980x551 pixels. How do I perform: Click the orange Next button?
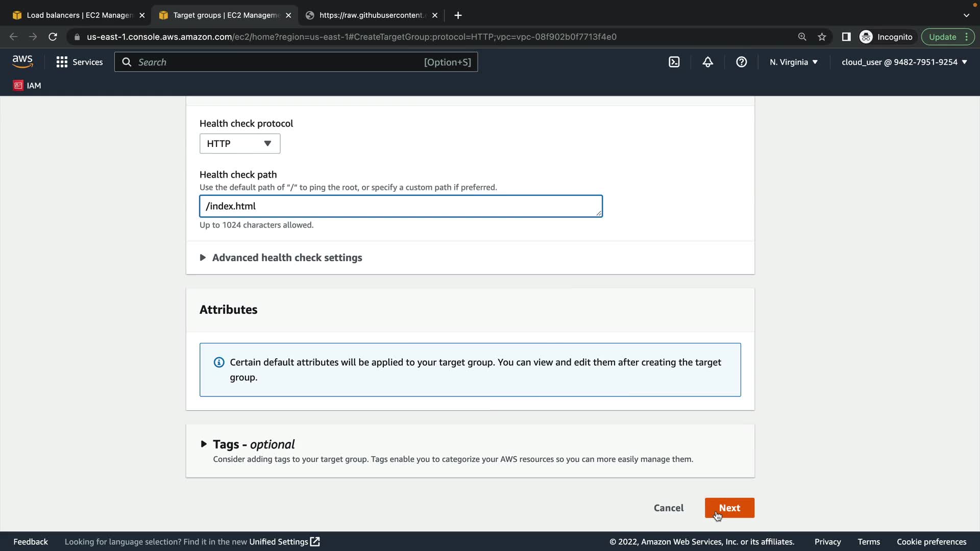(x=729, y=508)
